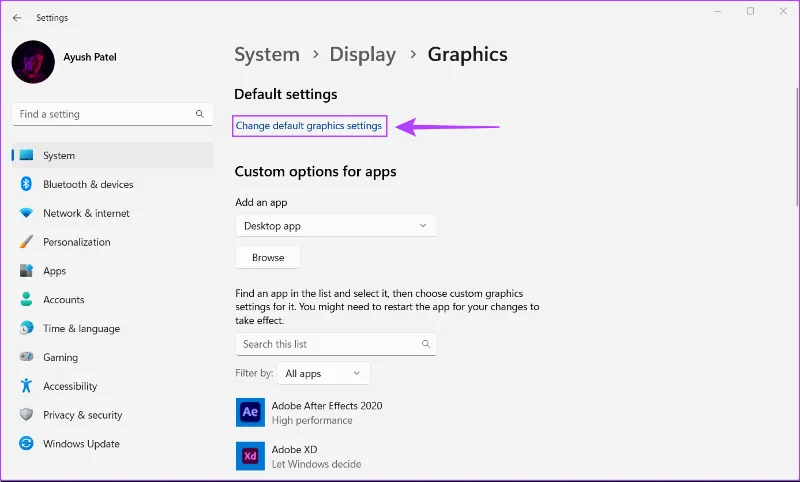Click the Windows Update sync icon

point(26,443)
